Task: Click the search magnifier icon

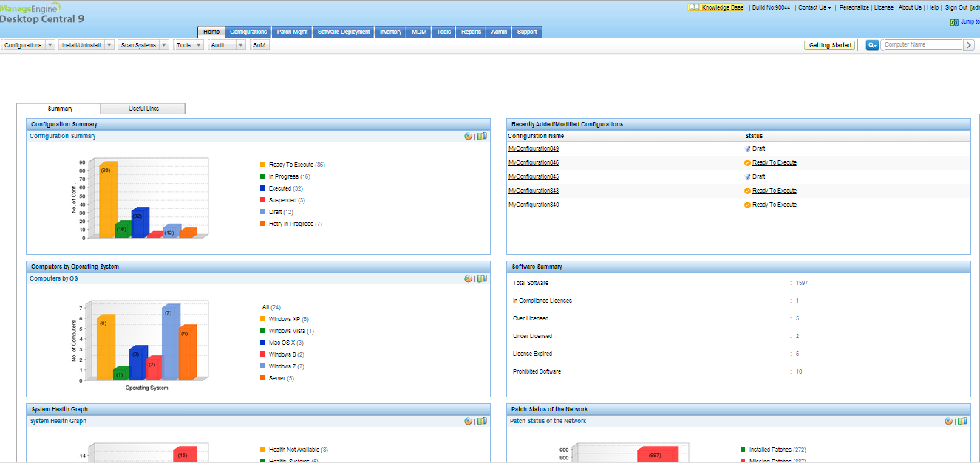Action: [x=871, y=44]
